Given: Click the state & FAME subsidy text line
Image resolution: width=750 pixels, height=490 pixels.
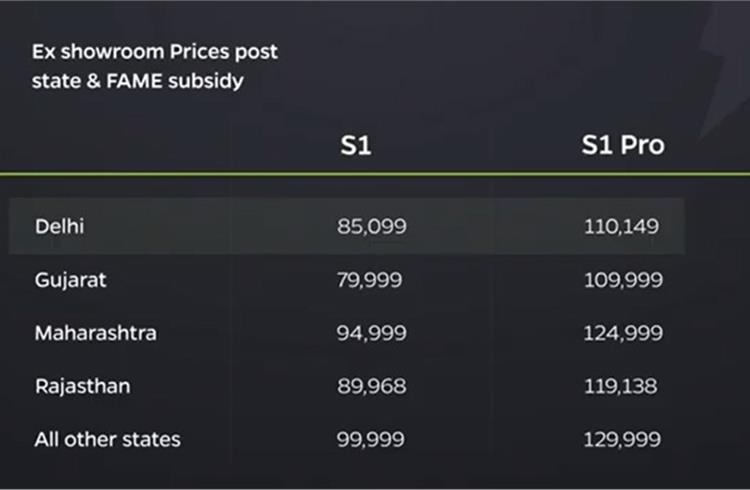Looking at the screenshot, I should pyautogui.click(x=138, y=81).
